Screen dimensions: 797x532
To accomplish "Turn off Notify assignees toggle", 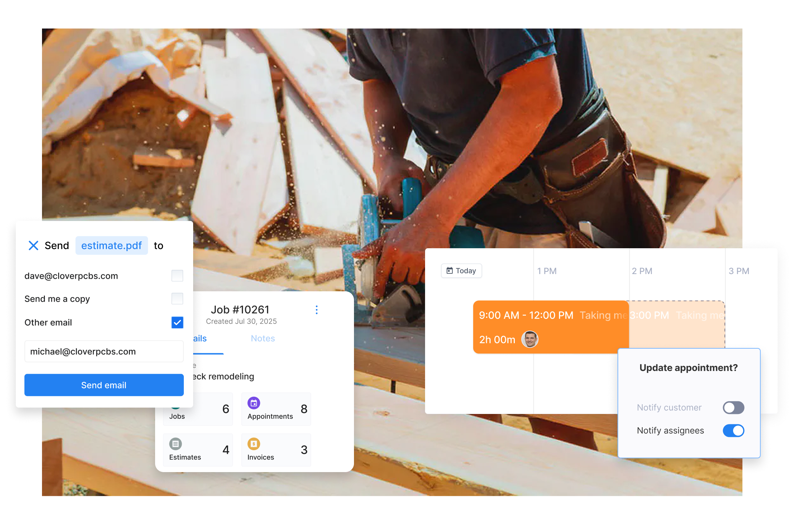I will coord(733,430).
